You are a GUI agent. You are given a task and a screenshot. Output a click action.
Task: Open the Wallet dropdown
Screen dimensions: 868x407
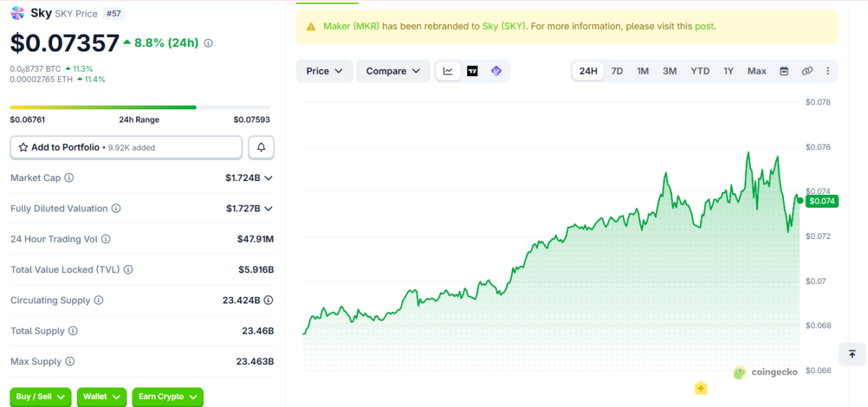click(101, 397)
